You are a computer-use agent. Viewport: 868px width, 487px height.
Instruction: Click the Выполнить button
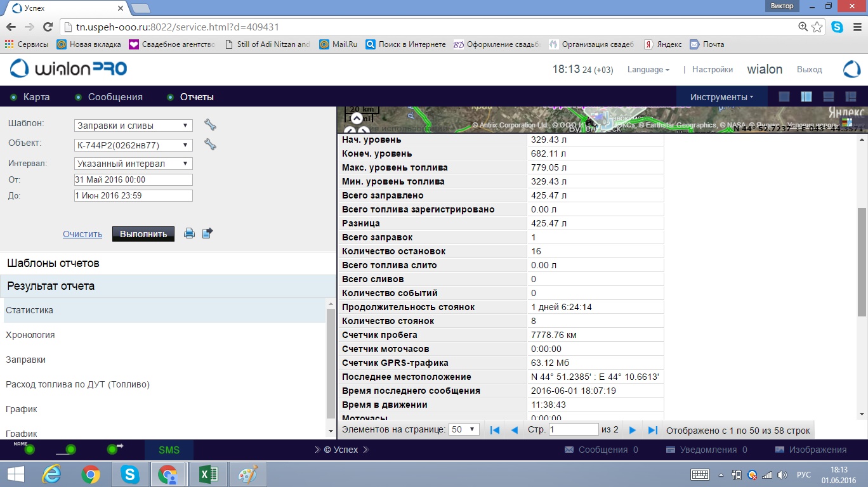[x=143, y=234]
